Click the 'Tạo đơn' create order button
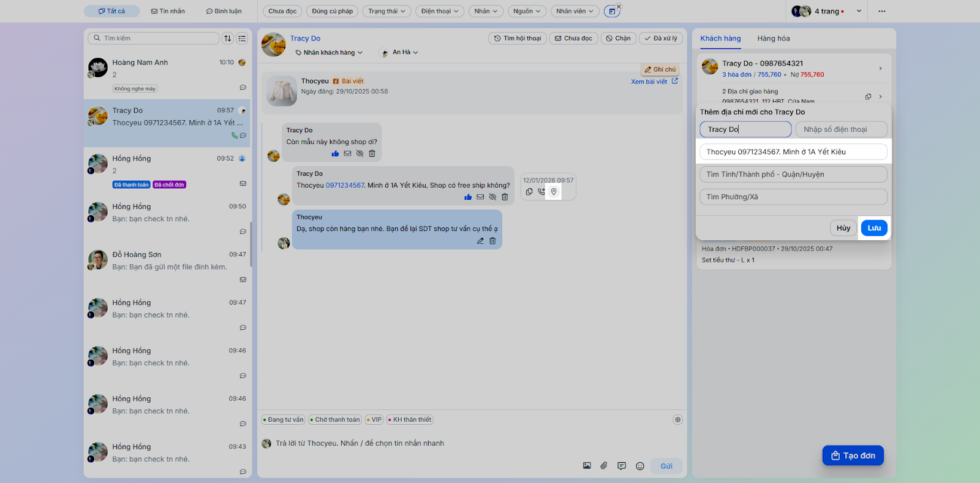The height and width of the screenshot is (483, 980). [853, 455]
